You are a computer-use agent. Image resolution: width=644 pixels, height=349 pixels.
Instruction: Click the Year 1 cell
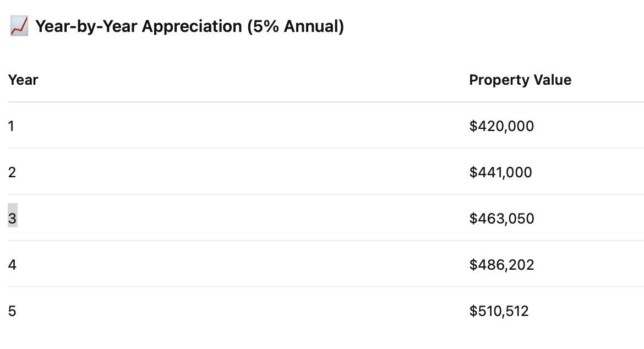coord(11,126)
